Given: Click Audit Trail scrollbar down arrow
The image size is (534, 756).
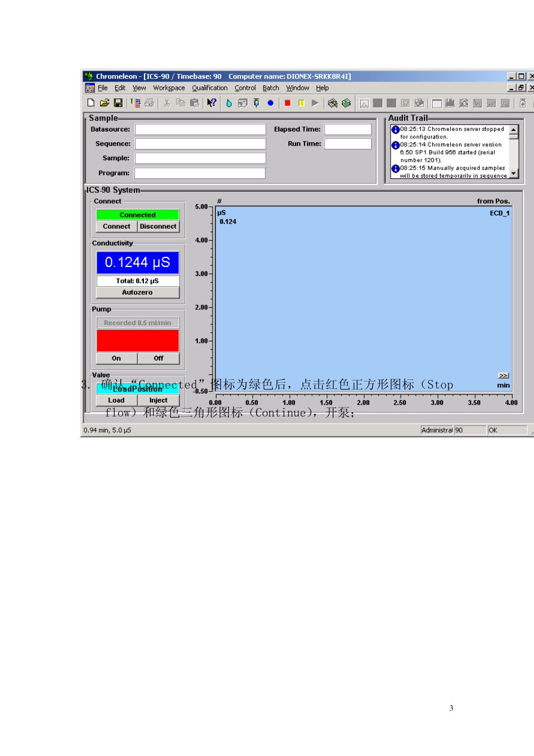Looking at the screenshot, I should click(x=514, y=174).
